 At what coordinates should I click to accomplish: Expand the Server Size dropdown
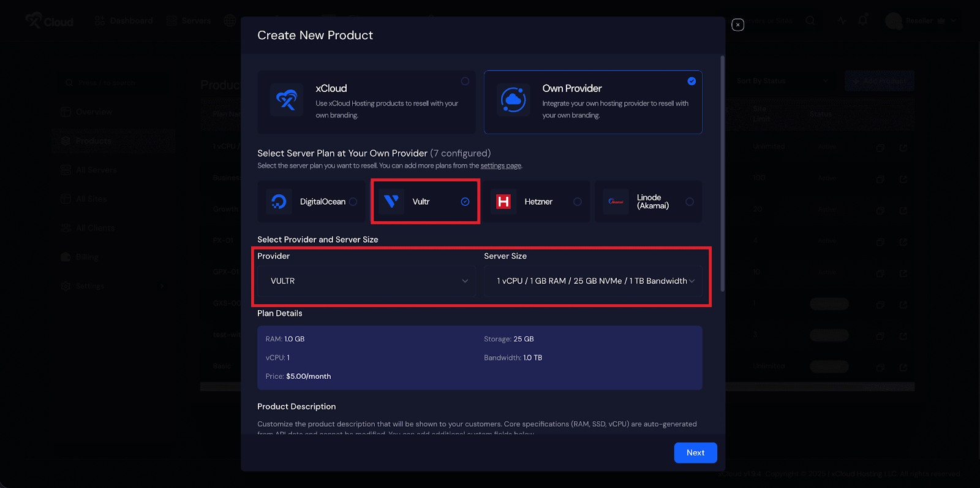click(x=593, y=281)
